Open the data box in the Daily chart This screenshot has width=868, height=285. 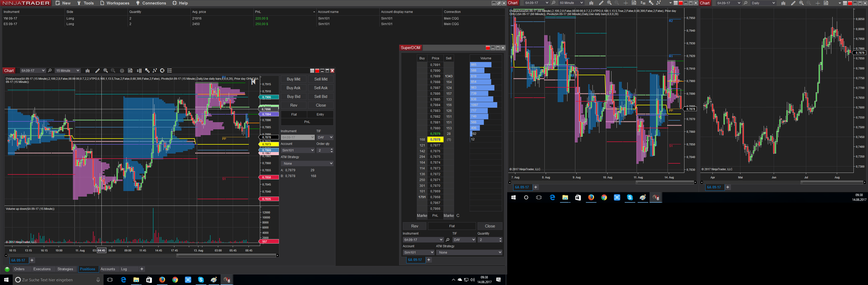(x=826, y=3)
